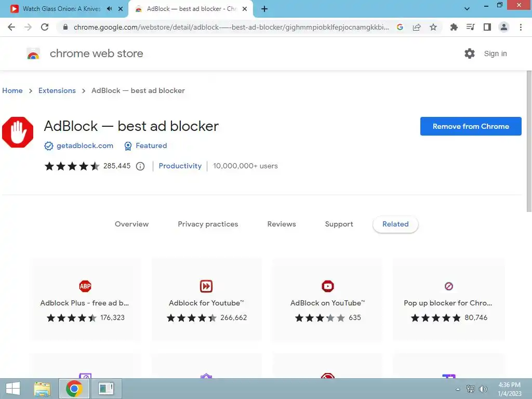The image size is (532, 399).
Task: Open File Explorer from taskbar
Action: [43, 389]
